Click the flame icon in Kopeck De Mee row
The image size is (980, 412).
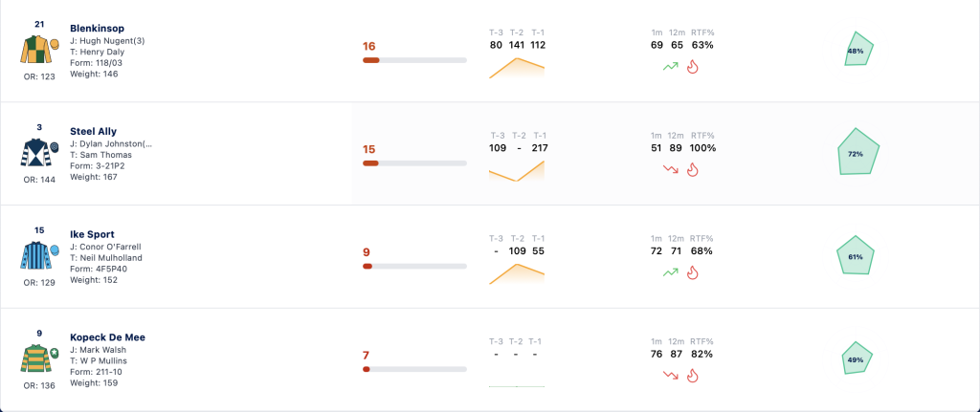coord(692,375)
